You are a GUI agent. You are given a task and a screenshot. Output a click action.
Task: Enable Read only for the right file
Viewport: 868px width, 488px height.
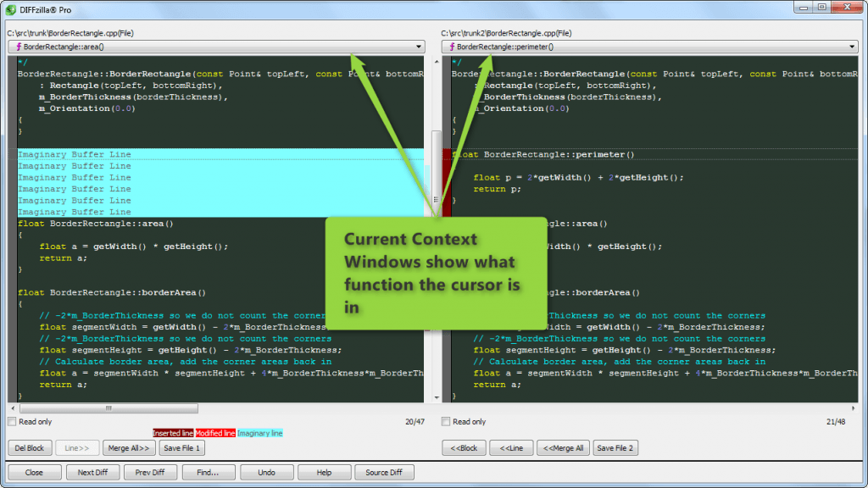(445, 421)
